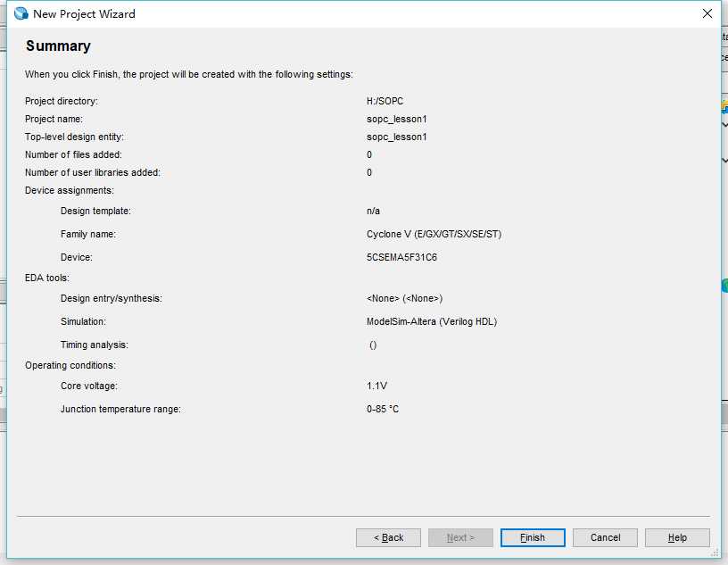Click the New Project Wizard title text
The width and height of the screenshot is (728, 565).
[x=84, y=14]
